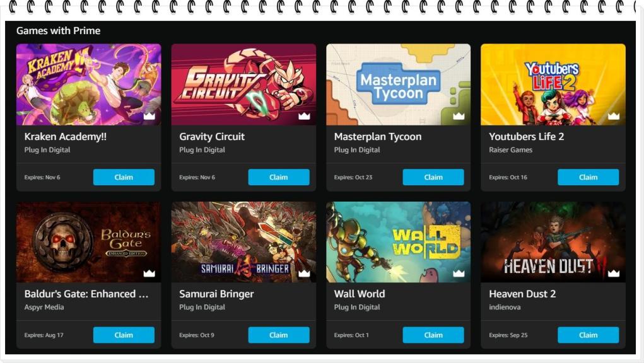The width and height of the screenshot is (644, 363).
Task: Click the Prime crown icon on Youtubers Life 2 artwork
Action: (614, 116)
